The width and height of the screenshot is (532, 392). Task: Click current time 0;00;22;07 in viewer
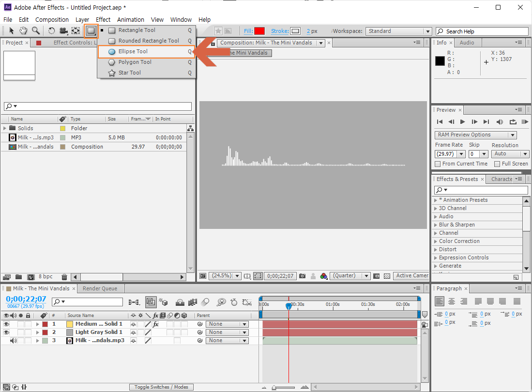pyautogui.click(x=280, y=276)
